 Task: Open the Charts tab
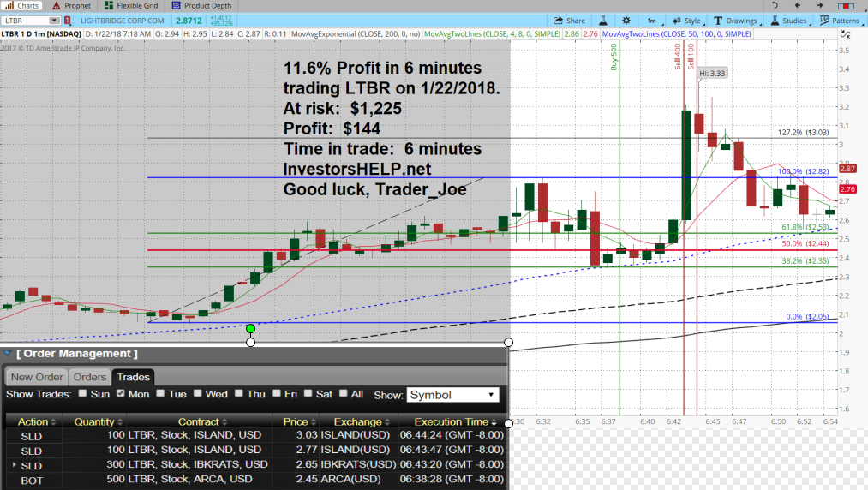click(x=22, y=5)
